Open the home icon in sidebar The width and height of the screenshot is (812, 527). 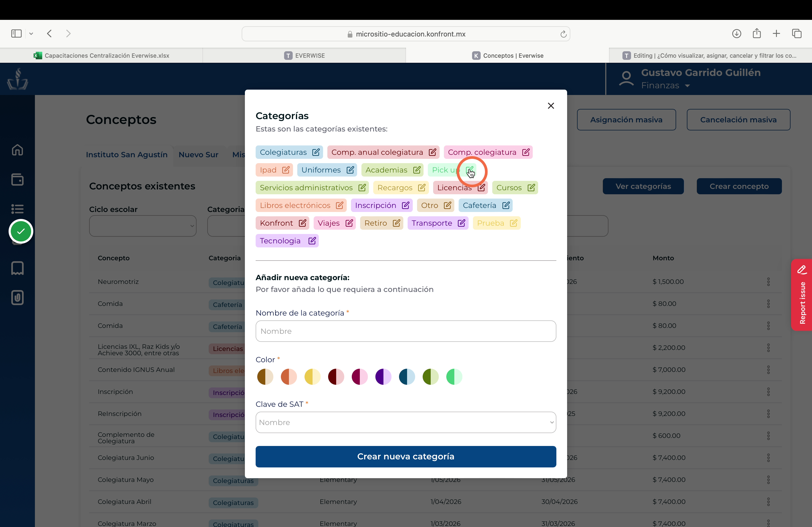17,150
